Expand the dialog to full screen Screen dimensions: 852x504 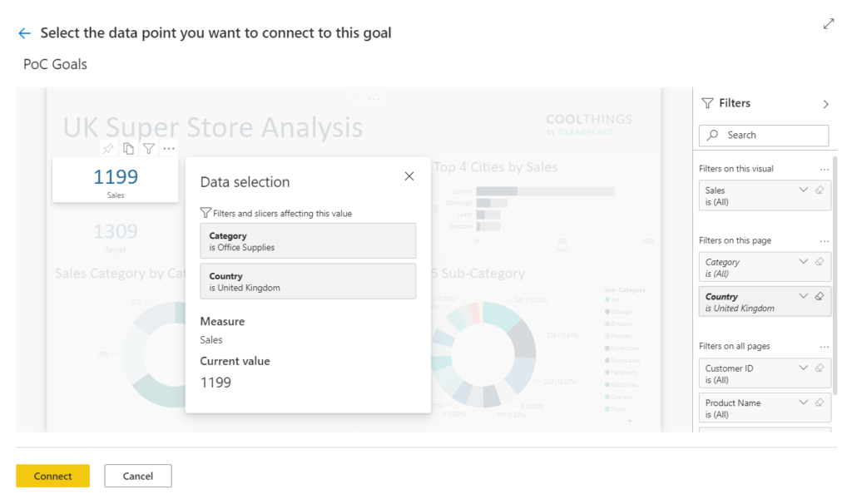(828, 24)
